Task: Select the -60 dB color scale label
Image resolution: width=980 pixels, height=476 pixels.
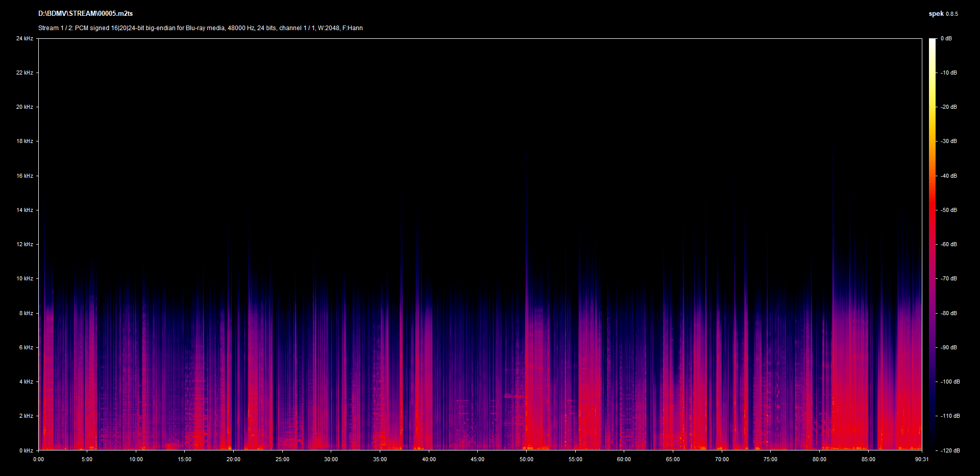Action: tap(949, 244)
